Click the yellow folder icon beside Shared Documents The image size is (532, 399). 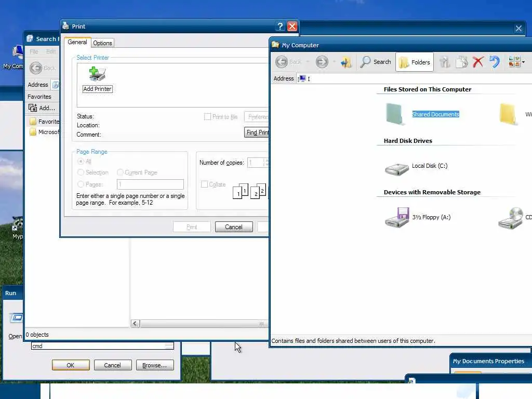point(508,114)
